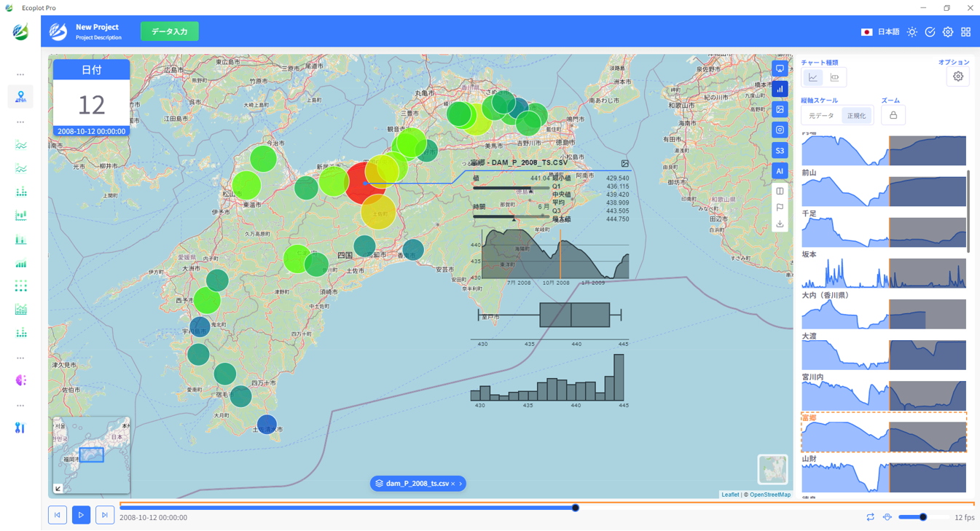Open the wrench tools sidebar icon
980x531 pixels.
point(20,428)
